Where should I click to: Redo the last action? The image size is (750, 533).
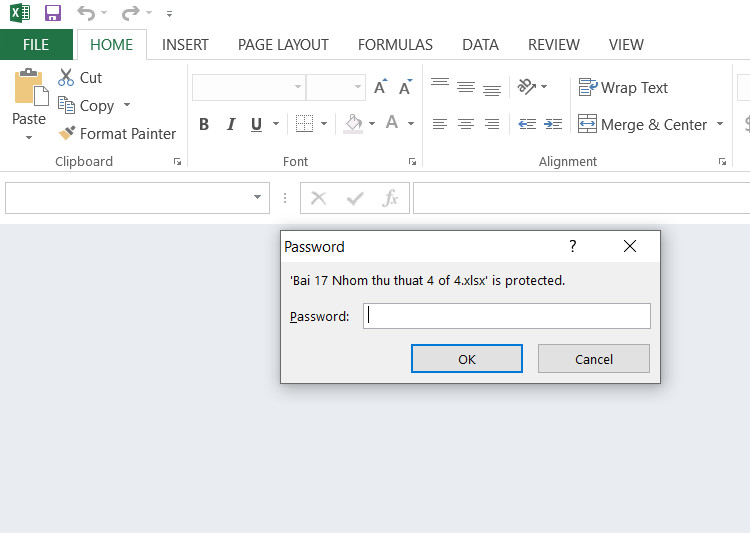coord(130,13)
